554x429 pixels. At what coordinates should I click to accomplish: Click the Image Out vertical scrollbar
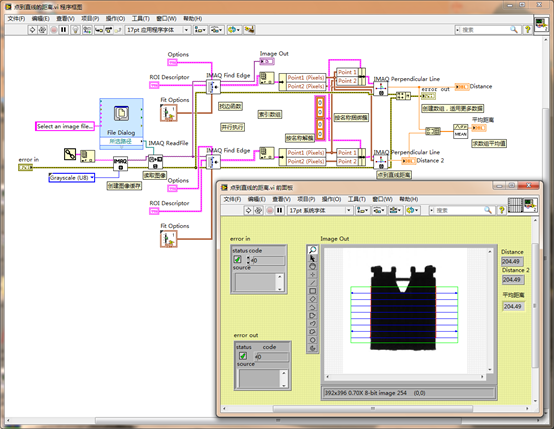490,311
